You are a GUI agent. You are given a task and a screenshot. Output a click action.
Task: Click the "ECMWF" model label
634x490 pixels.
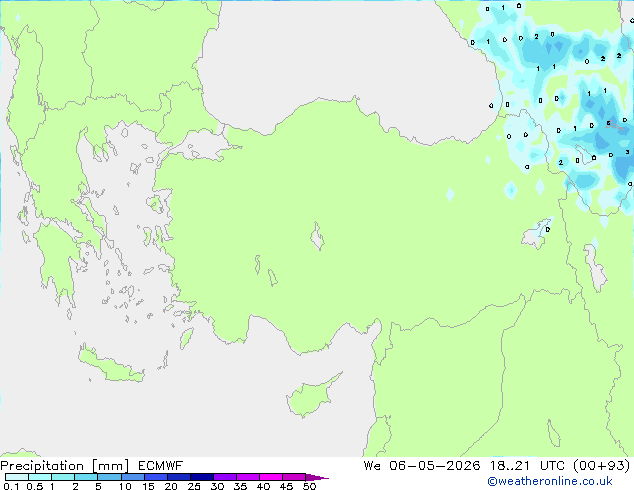161,466
